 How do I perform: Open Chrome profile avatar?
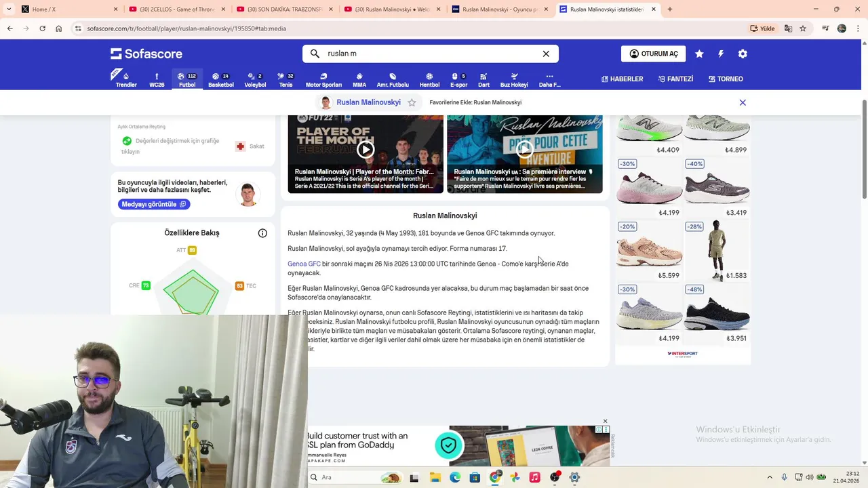[x=842, y=28]
